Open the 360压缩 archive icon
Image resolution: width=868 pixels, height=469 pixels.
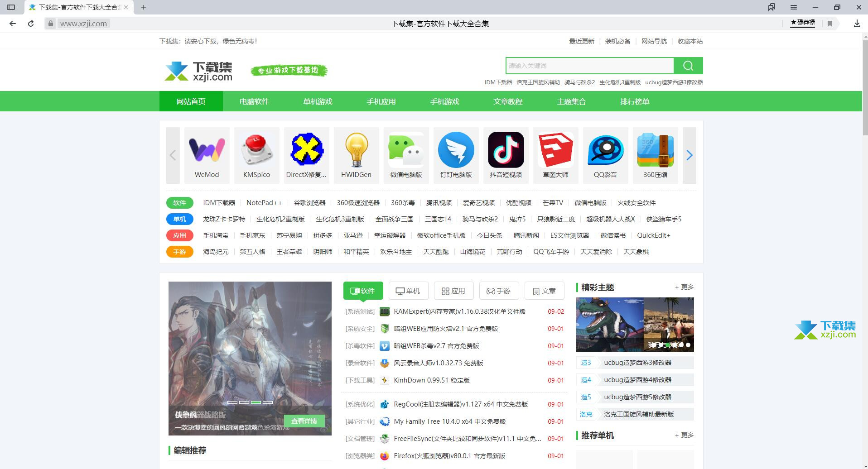tap(655, 150)
